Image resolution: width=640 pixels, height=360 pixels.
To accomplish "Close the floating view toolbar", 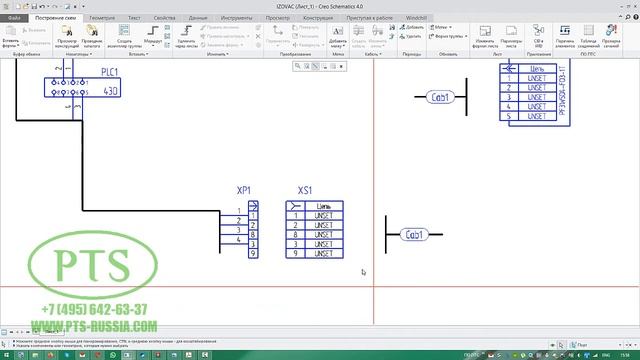I will [x=342, y=66].
